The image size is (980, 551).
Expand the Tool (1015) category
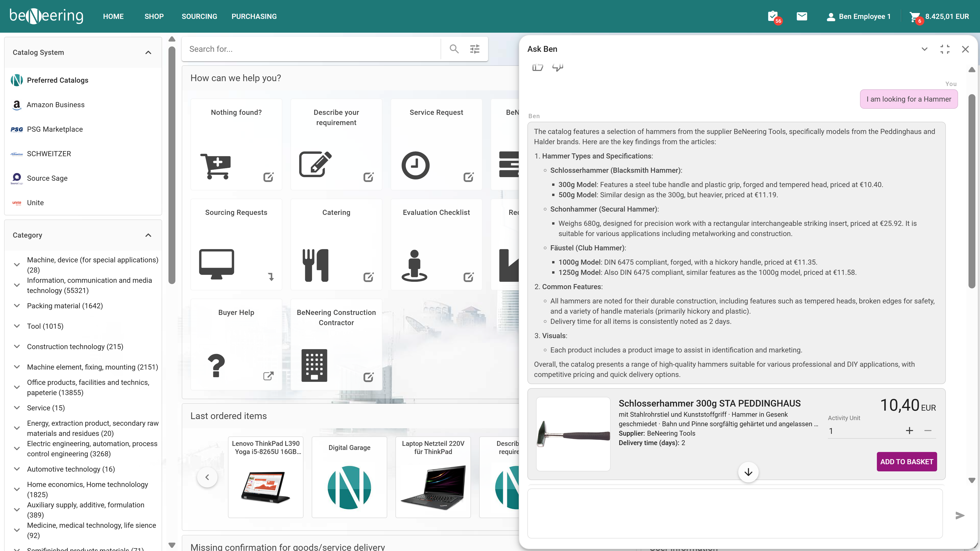click(x=17, y=326)
